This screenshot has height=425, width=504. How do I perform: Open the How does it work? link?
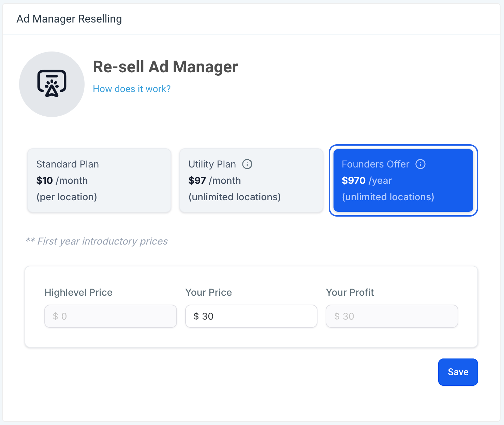pos(132,89)
